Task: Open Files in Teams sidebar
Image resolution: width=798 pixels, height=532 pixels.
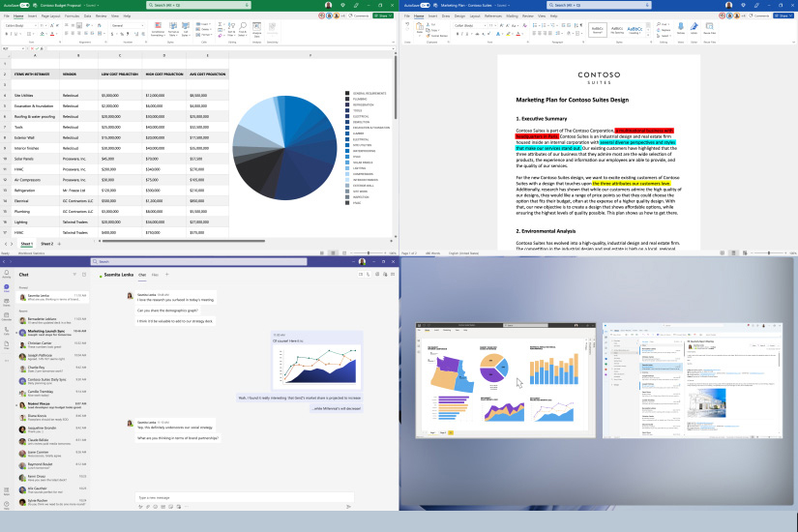Action: click(x=6, y=345)
